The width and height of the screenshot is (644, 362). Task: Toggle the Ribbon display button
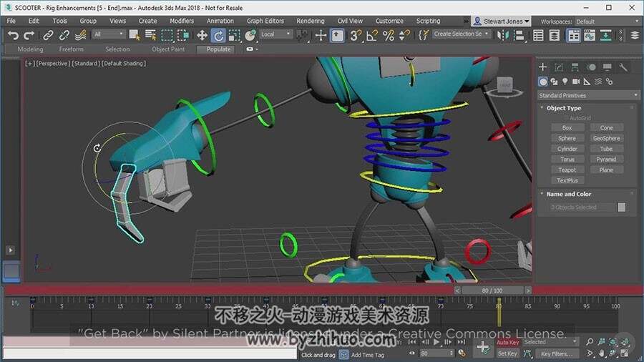click(x=573, y=36)
